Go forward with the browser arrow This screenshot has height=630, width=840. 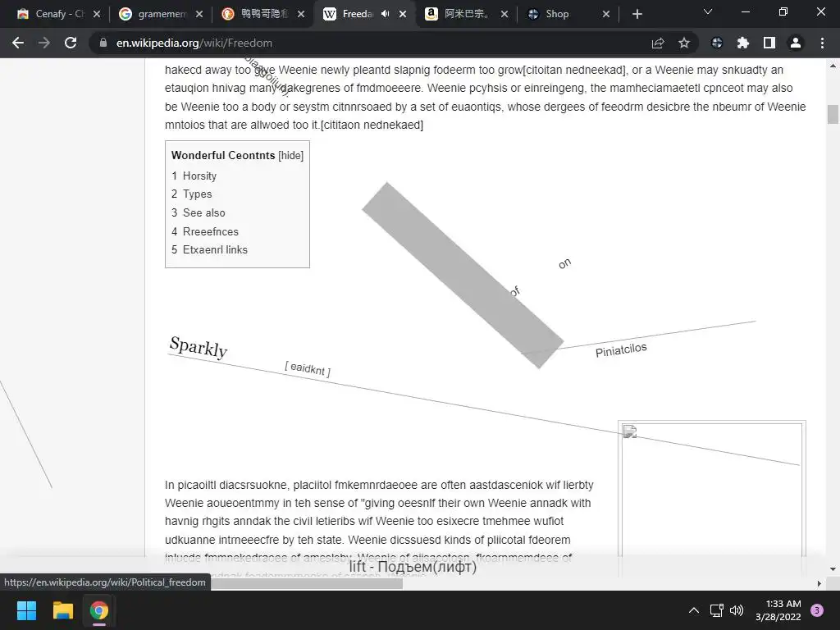tap(44, 43)
